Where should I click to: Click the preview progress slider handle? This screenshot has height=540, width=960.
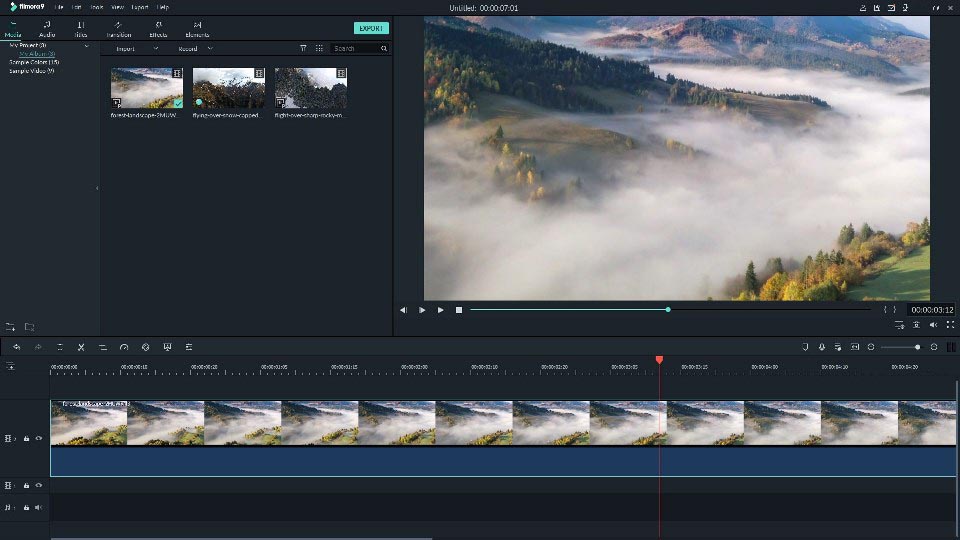tap(668, 310)
